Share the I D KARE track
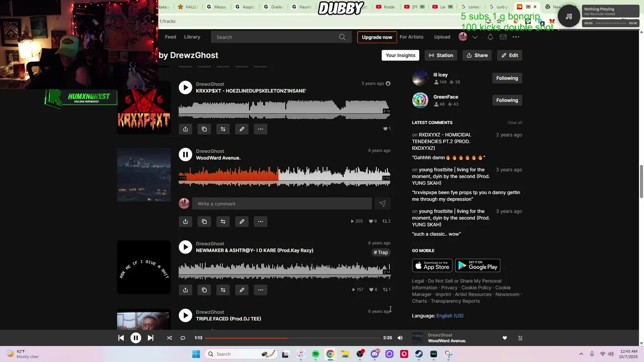The width and height of the screenshot is (644, 362). point(185,290)
